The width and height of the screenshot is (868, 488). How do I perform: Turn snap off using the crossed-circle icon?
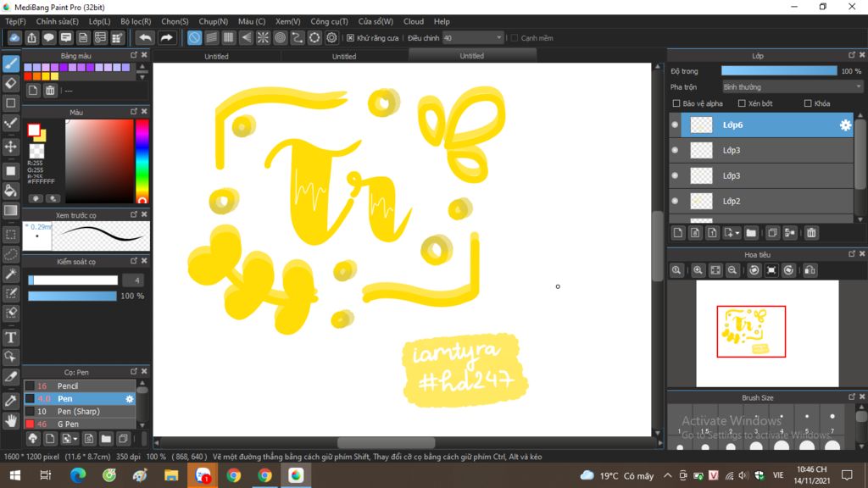tap(194, 37)
